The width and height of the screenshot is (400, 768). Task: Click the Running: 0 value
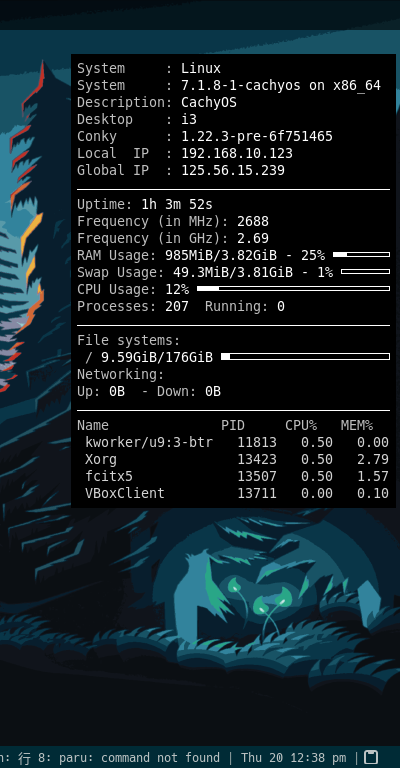point(245,307)
